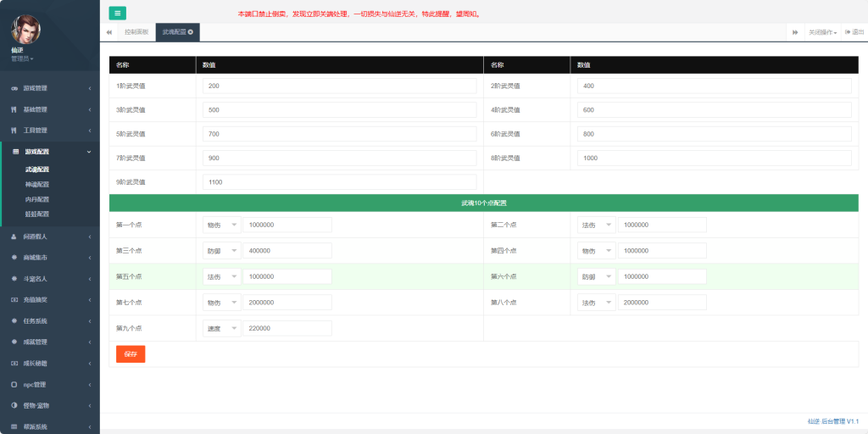Screen dimensions: 868x434
Task: Click the 帮派系统 sidebar icon
Action: [14, 427]
